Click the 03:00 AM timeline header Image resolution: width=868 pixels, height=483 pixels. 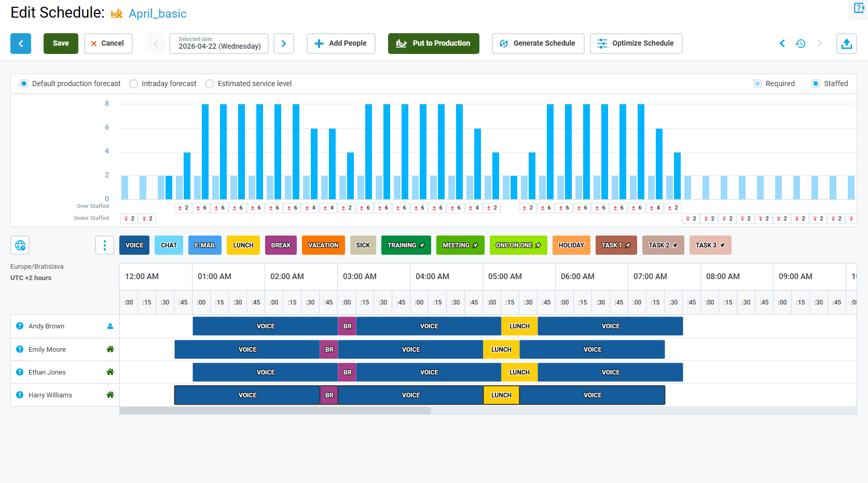tap(374, 277)
